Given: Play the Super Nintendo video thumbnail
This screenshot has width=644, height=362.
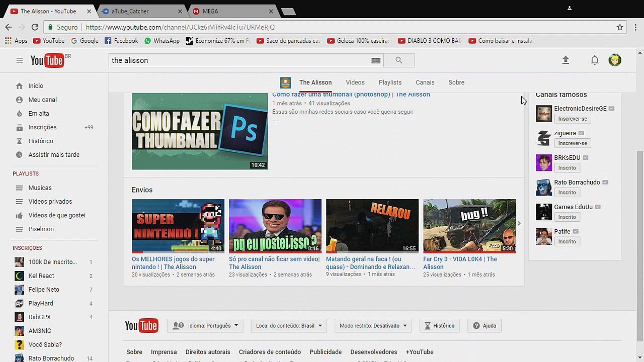Looking at the screenshot, I should pyautogui.click(x=178, y=226).
